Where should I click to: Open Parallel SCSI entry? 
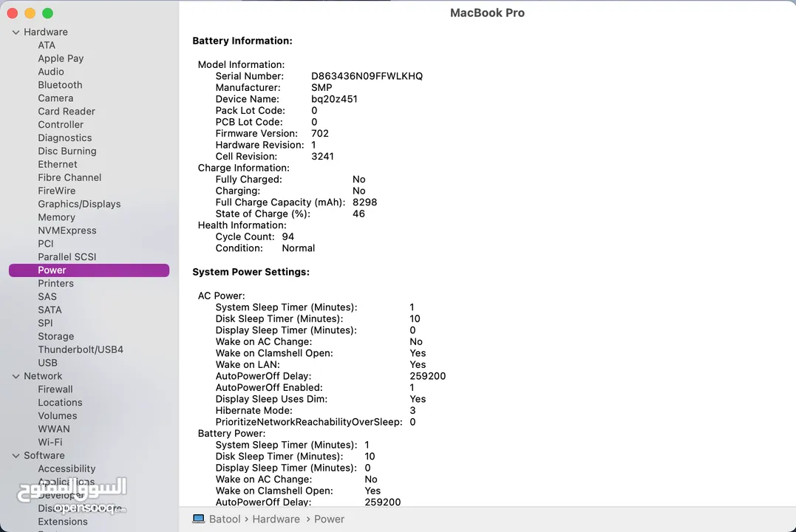tap(67, 257)
